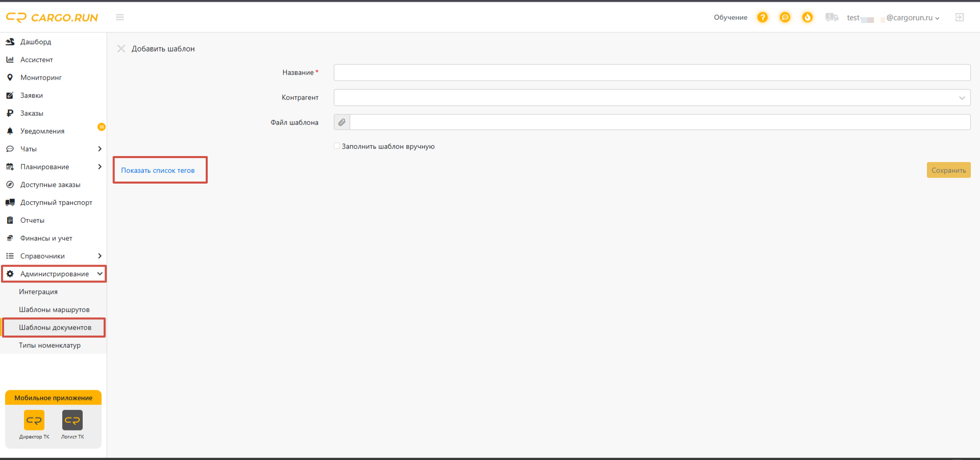Viewport: 980px width, 460px height.
Task: Open the orange chat bubble icon in header
Action: click(x=785, y=17)
